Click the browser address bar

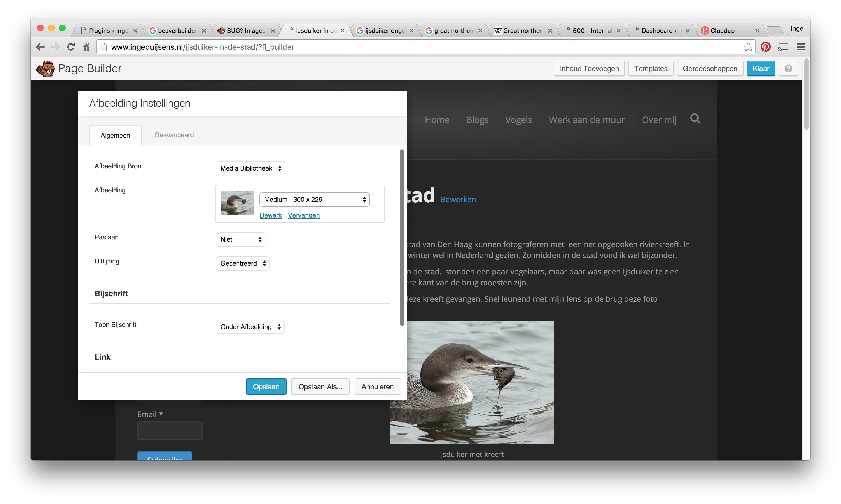click(x=418, y=47)
